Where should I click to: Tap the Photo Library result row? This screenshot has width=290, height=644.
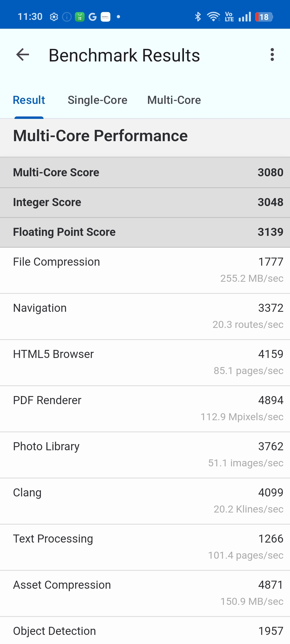coord(145,455)
